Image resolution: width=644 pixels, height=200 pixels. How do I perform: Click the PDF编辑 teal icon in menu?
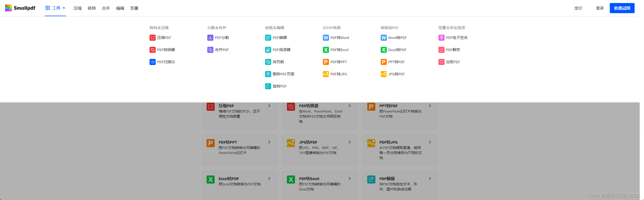click(268, 38)
